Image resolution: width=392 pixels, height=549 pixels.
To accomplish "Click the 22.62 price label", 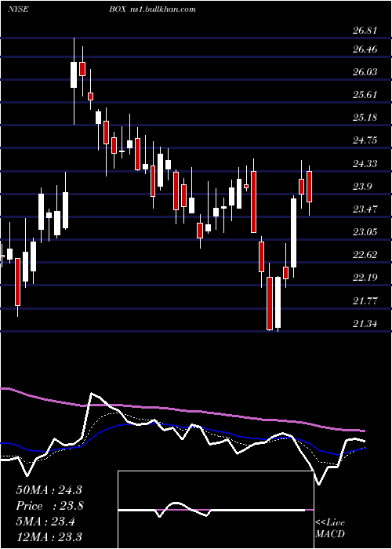I will click(x=365, y=255).
